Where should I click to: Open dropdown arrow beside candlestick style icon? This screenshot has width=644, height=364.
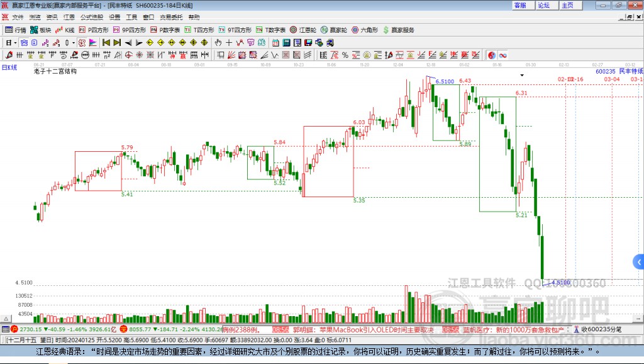pyautogui.click(x=74, y=43)
